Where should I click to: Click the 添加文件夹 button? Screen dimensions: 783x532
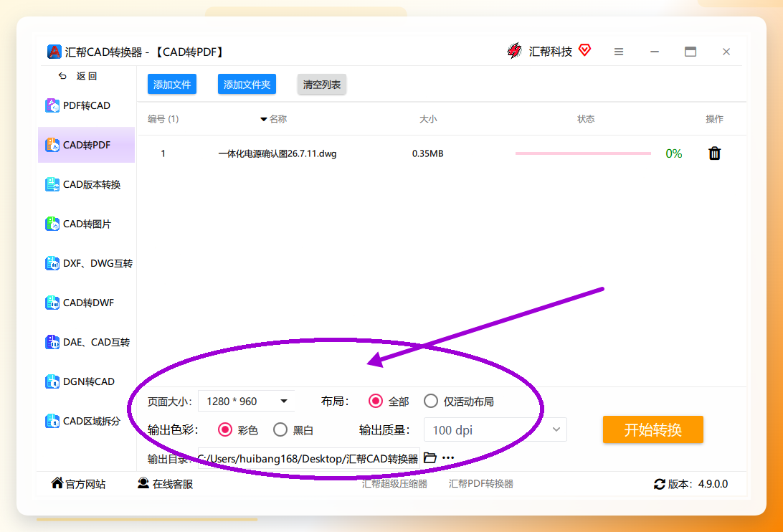(247, 85)
